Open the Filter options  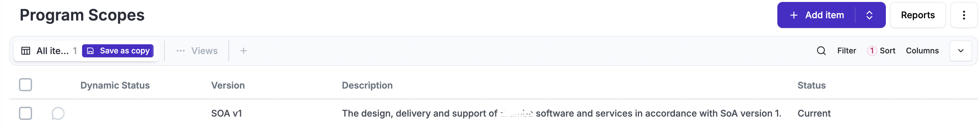pyautogui.click(x=846, y=51)
